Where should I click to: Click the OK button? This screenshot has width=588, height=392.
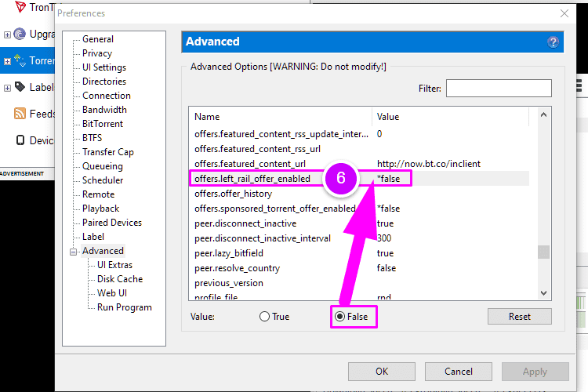(x=382, y=372)
